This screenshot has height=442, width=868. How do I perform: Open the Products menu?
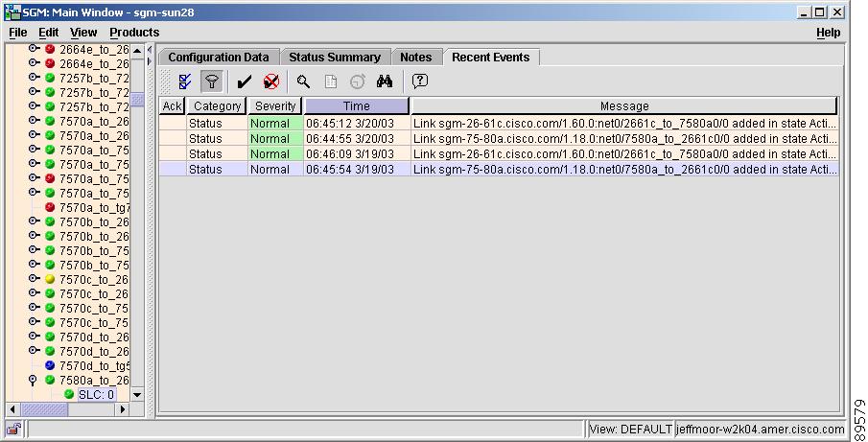coord(134,33)
